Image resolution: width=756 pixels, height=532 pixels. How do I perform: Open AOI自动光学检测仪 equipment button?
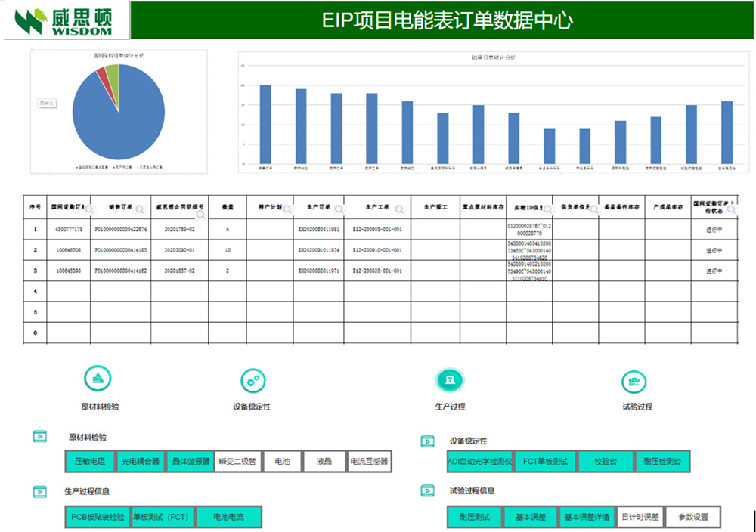480,461
